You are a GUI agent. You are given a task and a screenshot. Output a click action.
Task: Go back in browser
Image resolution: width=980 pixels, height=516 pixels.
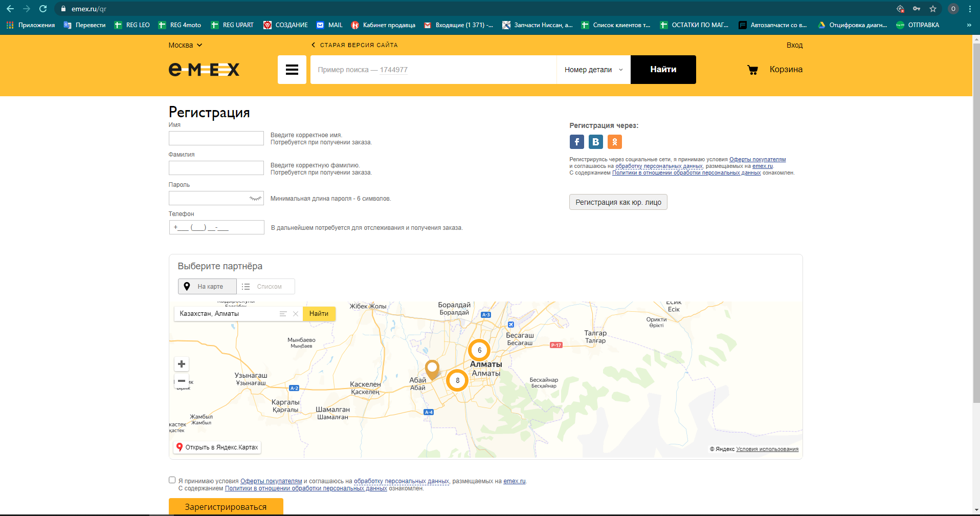[x=10, y=9]
